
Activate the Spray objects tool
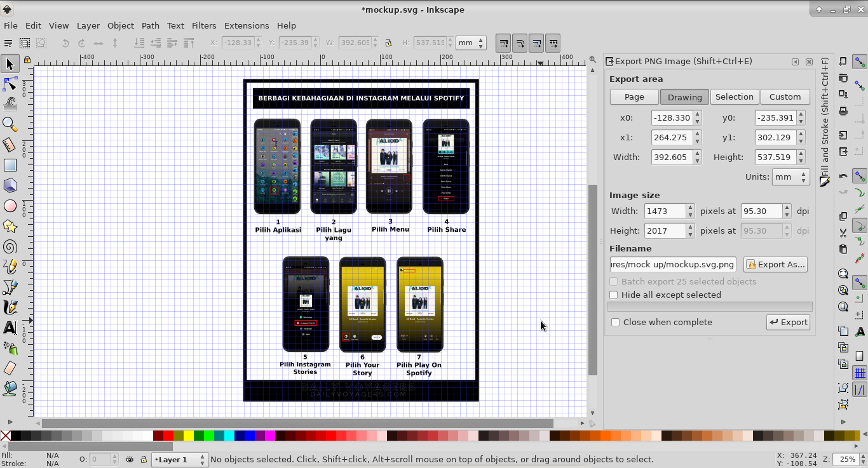tap(10, 348)
